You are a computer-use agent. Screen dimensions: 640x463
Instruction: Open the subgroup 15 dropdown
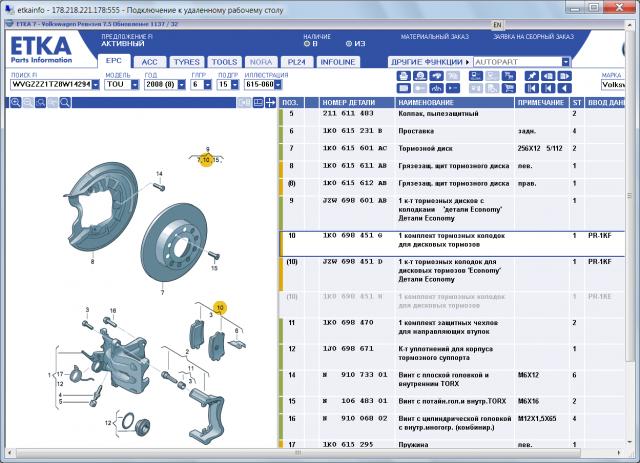(235, 85)
